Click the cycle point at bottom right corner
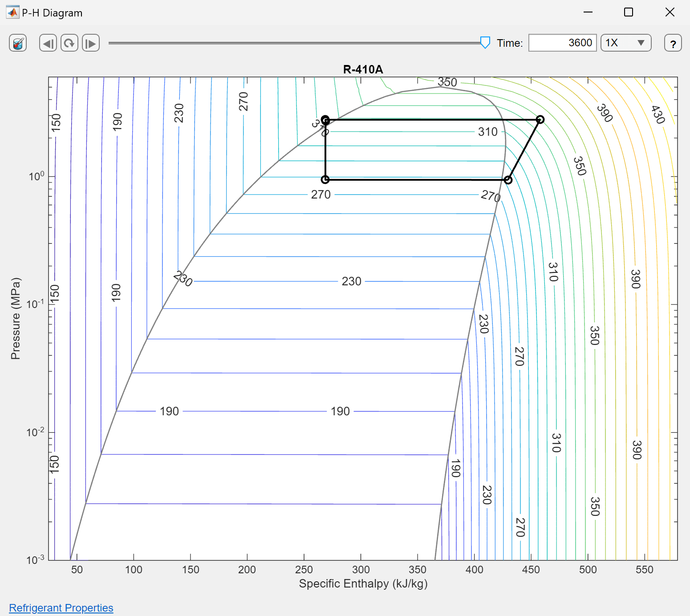The image size is (690, 616). click(x=508, y=180)
